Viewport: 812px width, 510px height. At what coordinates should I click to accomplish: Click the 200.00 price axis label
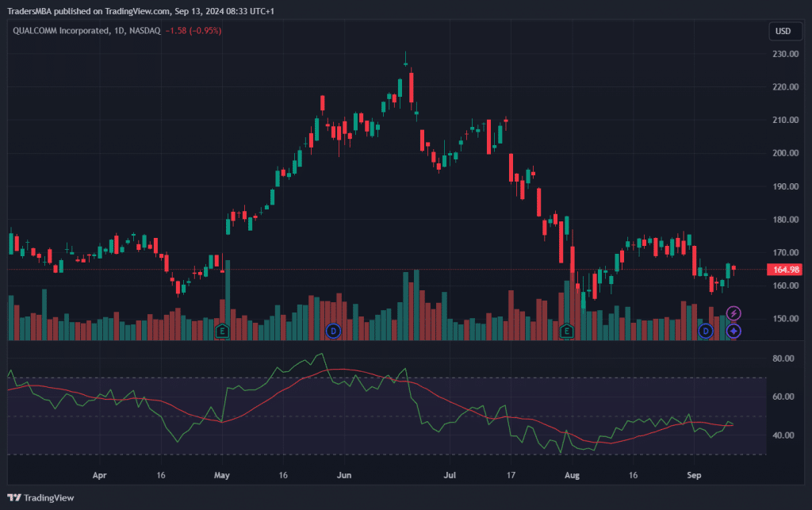click(x=783, y=153)
